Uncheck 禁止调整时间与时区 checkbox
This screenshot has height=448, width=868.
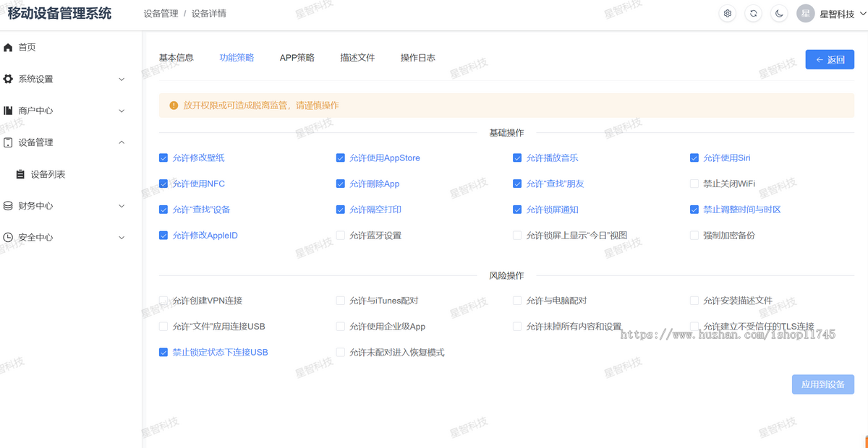point(694,210)
